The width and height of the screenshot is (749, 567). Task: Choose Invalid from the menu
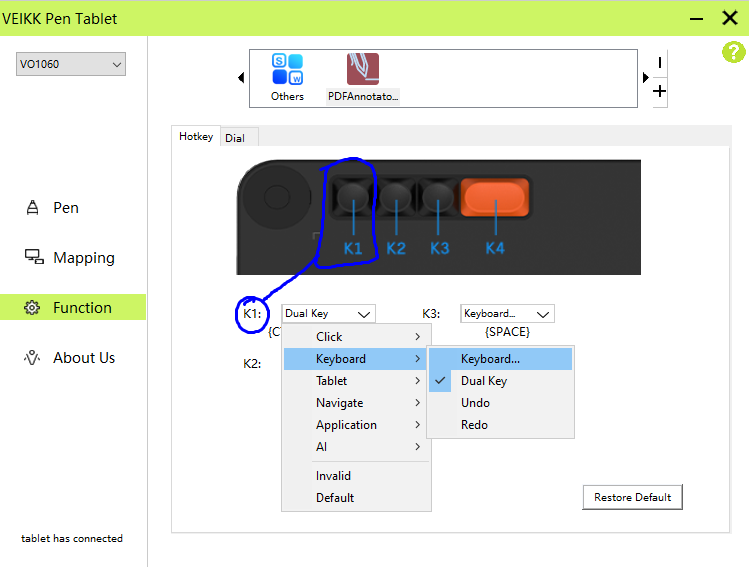coord(356,476)
